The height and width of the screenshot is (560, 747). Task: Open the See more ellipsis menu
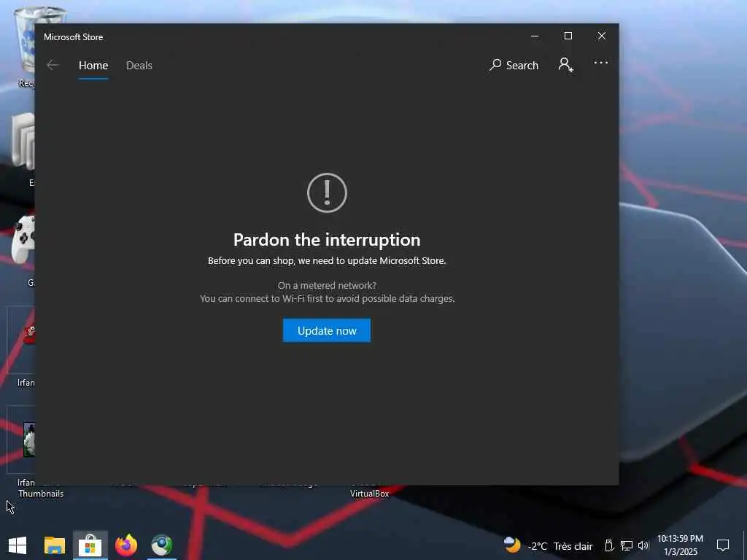click(601, 63)
